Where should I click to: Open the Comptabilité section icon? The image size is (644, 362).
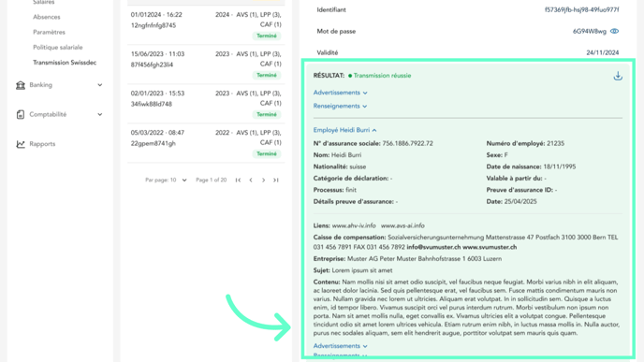pos(21,114)
